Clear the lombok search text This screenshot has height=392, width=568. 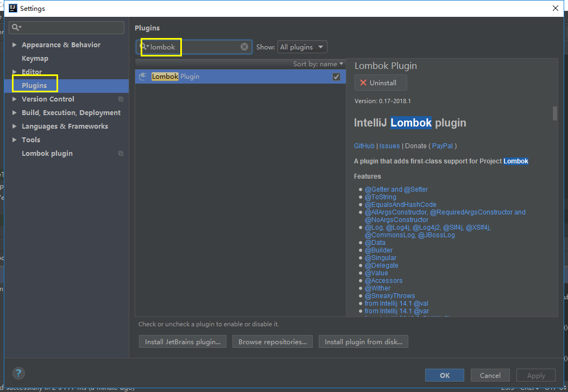coord(244,47)
